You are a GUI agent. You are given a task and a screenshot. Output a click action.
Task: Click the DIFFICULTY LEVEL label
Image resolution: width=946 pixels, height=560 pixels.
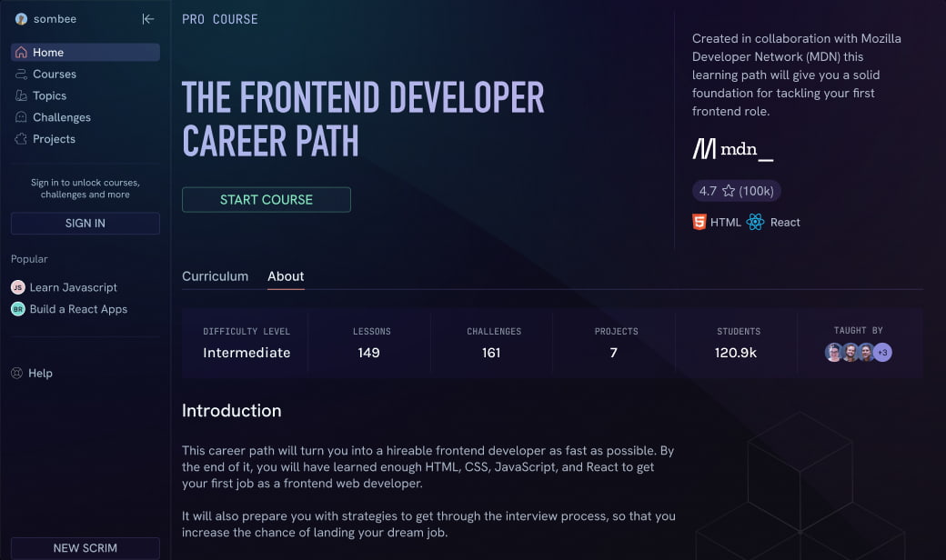[x=247, y=332]
